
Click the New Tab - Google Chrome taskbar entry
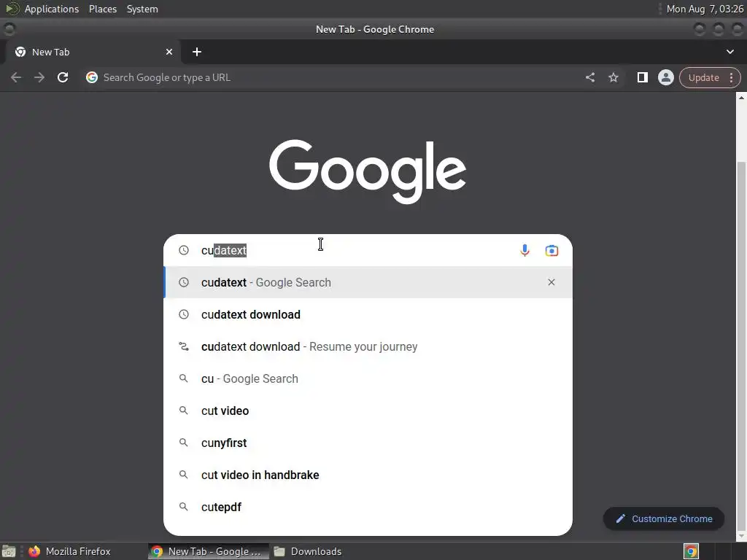point(208,551)
